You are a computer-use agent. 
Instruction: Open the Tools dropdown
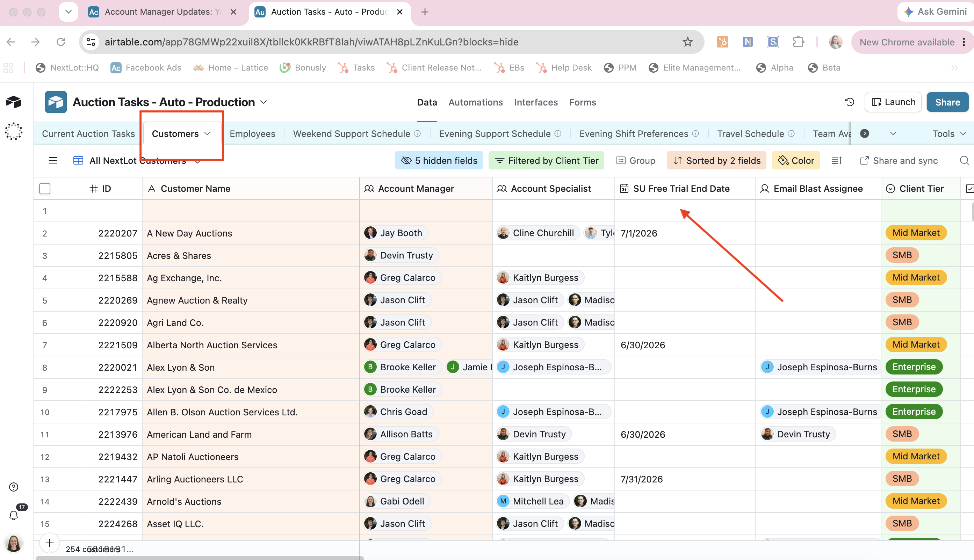(949, 133)
